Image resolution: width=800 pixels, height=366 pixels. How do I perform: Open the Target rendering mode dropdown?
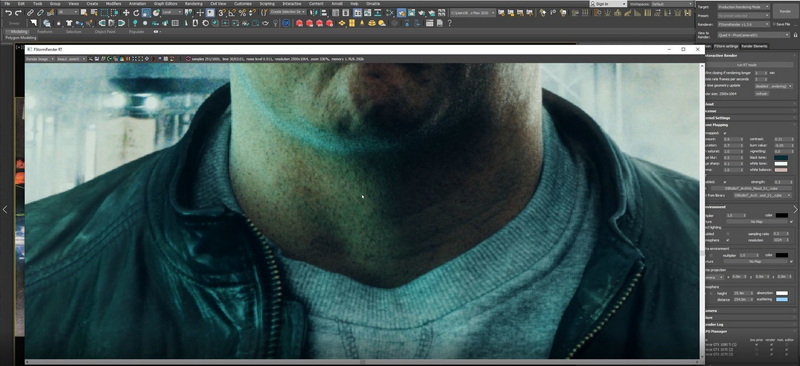(x=743, y=7)
